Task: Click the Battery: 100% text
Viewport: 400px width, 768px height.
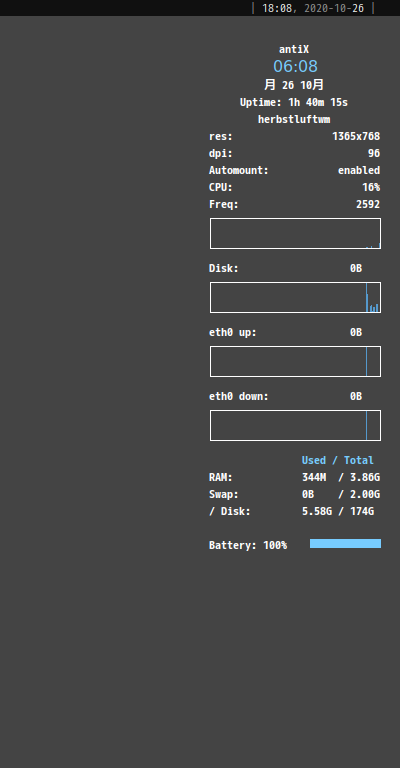Action: point(248,545)
